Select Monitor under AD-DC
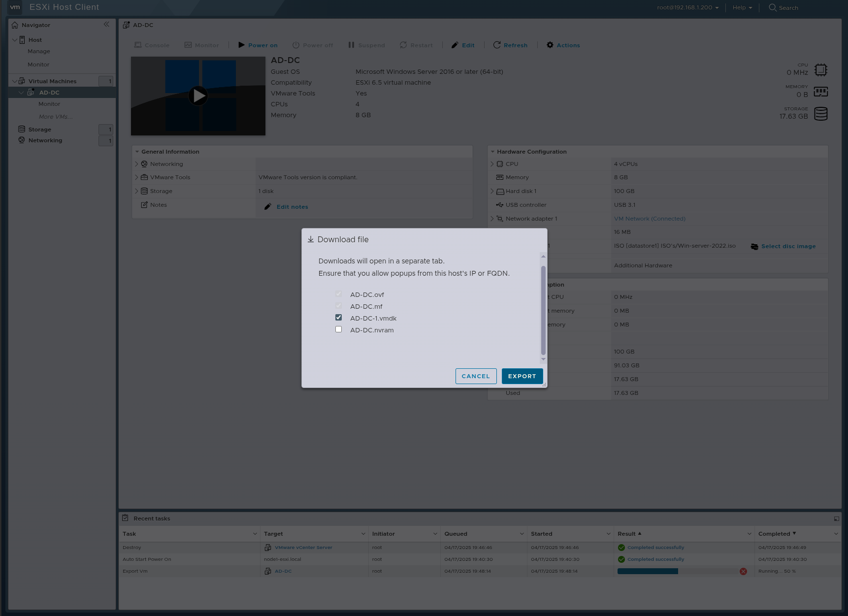Screen dimensions: 848x616 click(x=49, y=104)
